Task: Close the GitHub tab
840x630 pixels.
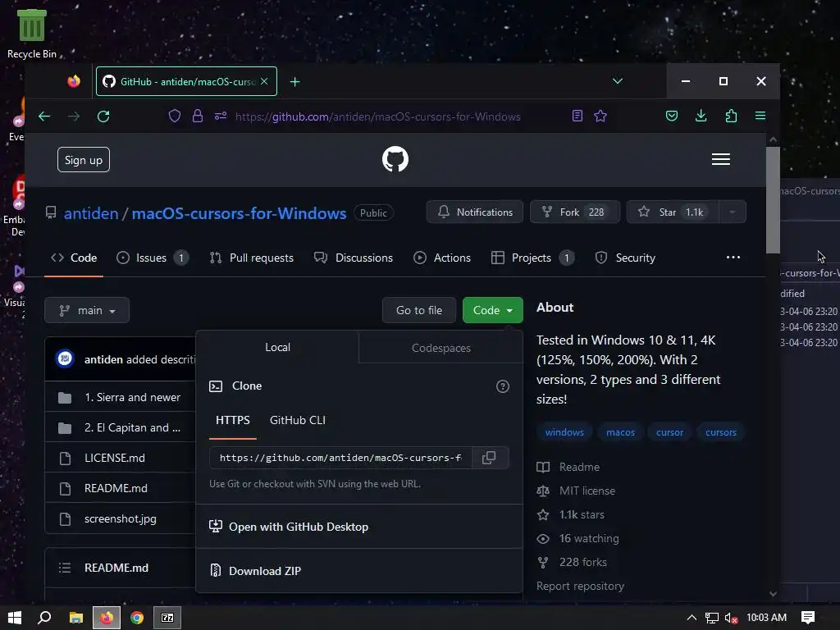Action: pyautogui.click(x=264, y=81)
